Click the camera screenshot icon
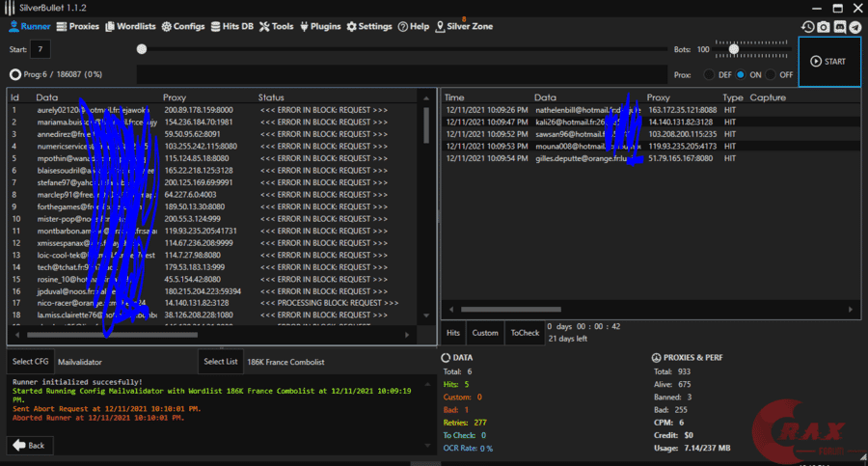 tap(824, 28)
